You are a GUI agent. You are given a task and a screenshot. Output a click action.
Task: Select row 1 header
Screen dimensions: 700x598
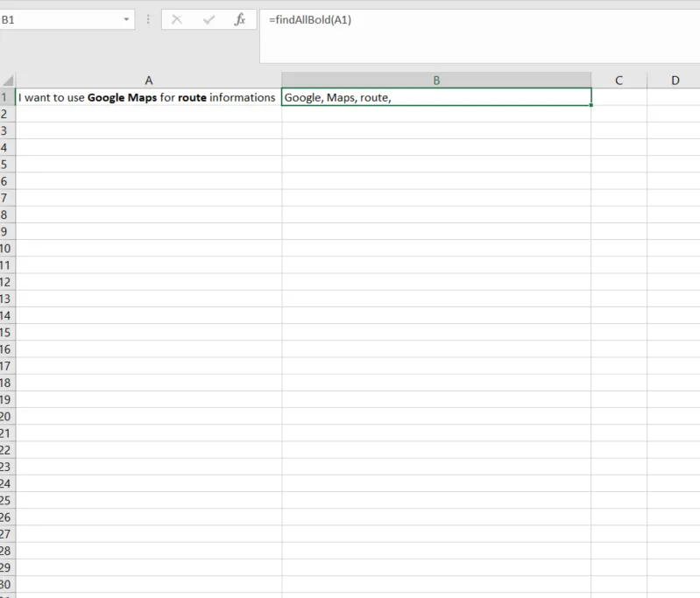click(x=7, y=97)
